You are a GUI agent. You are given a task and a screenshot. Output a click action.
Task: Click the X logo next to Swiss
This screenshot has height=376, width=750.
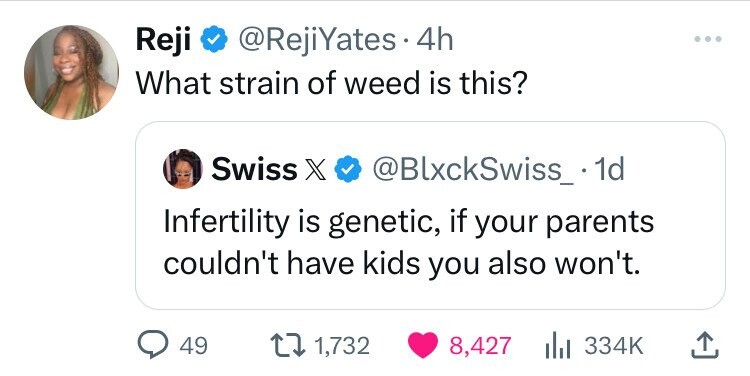pos(316,170)
